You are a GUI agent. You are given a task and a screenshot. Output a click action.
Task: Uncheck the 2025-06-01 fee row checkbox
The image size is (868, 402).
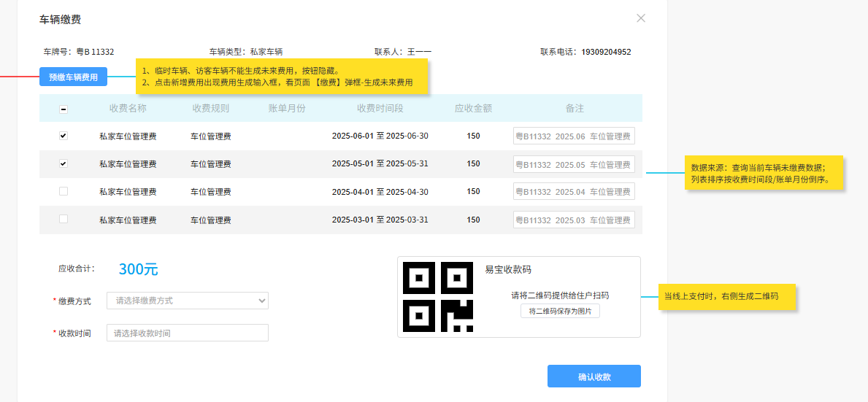click(64, 136)
